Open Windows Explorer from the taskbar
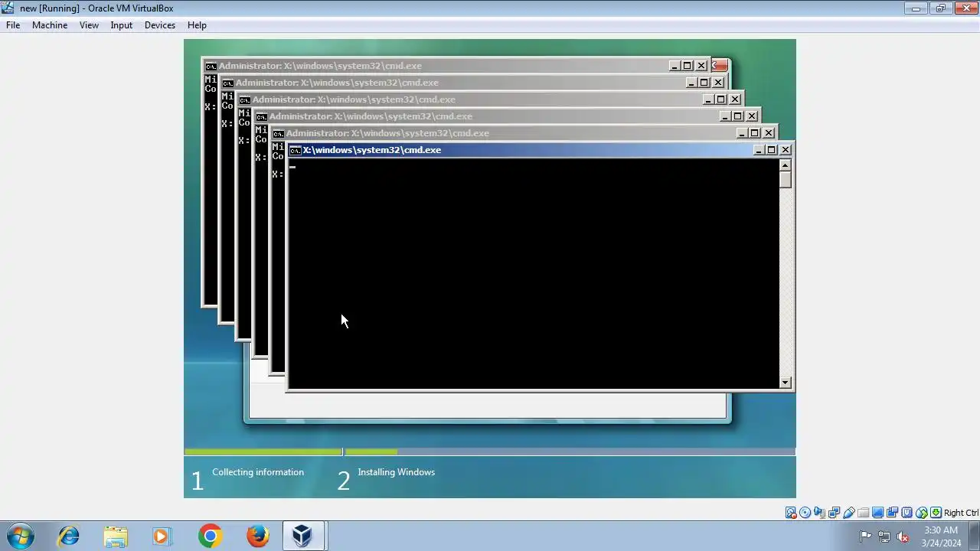This screenshot has width=980, height=551. point(116,536)
